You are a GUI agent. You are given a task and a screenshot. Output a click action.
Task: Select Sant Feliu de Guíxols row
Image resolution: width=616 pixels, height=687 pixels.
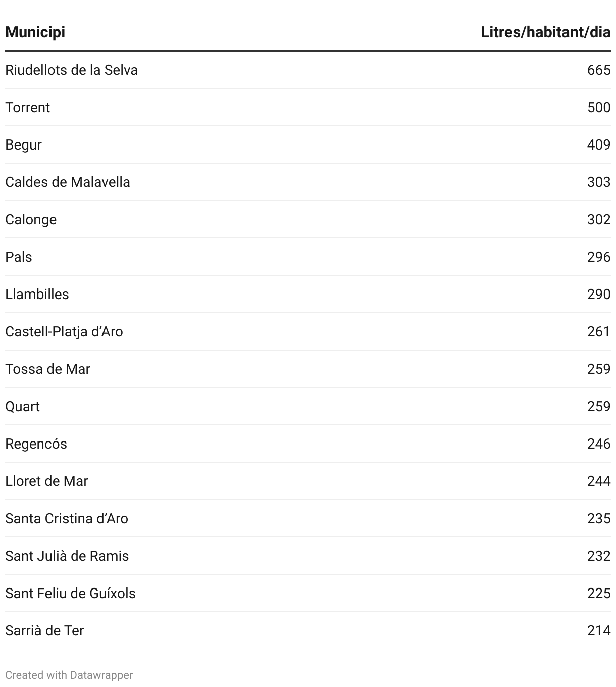tap(70, 593)
